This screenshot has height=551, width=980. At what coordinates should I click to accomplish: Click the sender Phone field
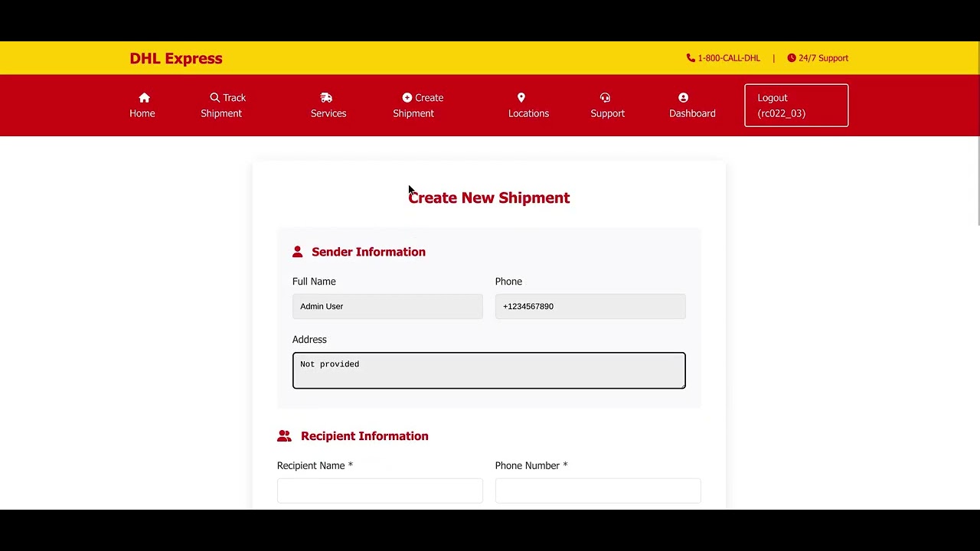coord(590,306)
